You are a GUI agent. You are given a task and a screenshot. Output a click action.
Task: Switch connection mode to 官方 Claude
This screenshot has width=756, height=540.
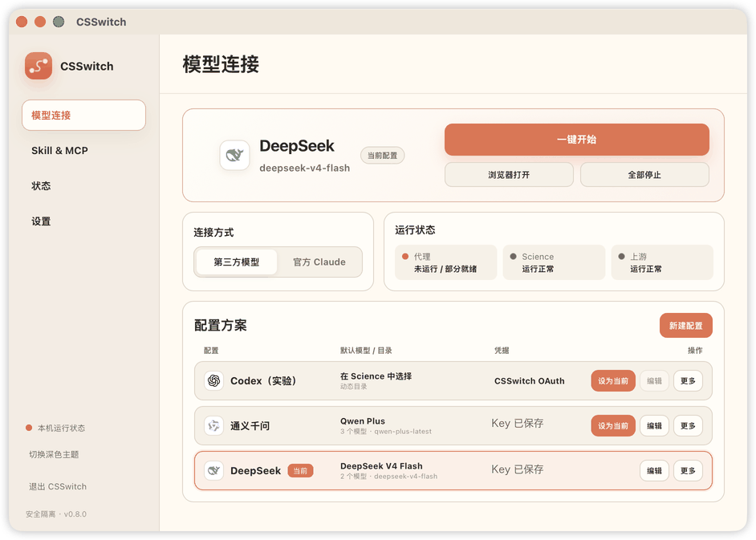point(319,262)
